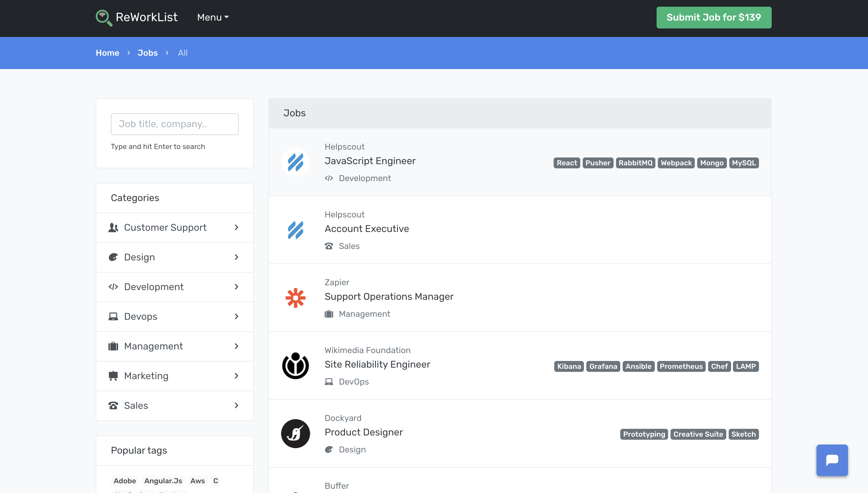Open Jobs breadcrumb link
Image resolution: width=868 pixels, height=493 pixels.
point(147,53)
